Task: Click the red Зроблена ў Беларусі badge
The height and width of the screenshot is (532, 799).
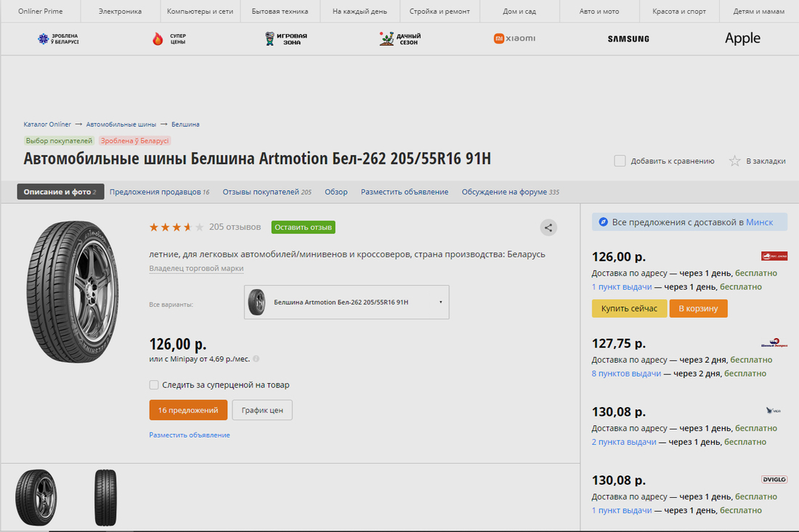Action: click(134, 141)
